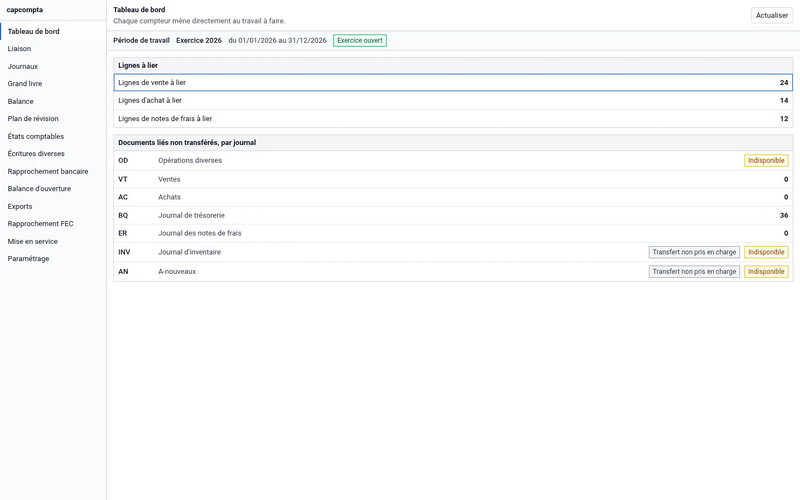Open Lignes d'achat à lier row
The height and width of the screenshot is (500, 800).
pos(453,101)
